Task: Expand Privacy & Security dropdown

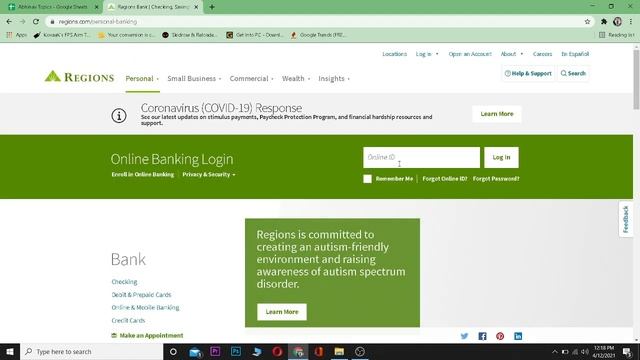Action: tap(209, 175)
